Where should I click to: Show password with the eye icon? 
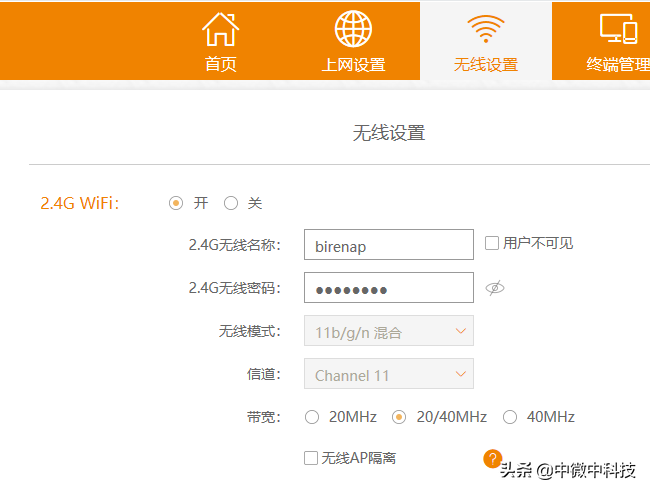click(x=495, y=288)
